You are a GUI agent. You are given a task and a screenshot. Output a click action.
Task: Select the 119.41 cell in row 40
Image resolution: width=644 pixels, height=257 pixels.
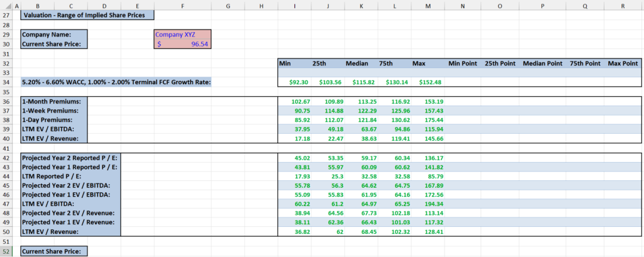pyautogui.click(x=395, y=139)
